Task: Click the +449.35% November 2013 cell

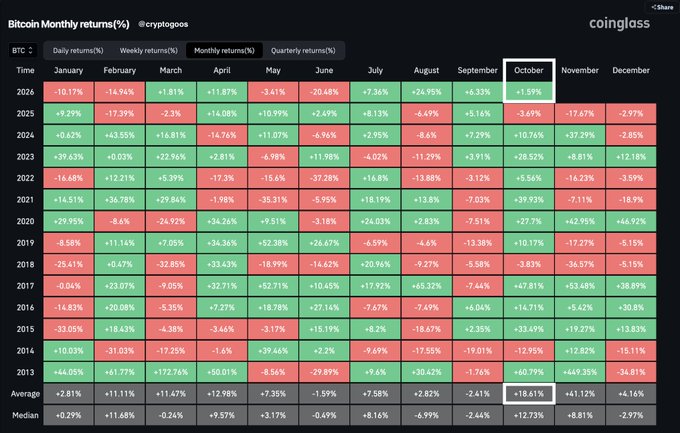Action: [x=580, y=372]
